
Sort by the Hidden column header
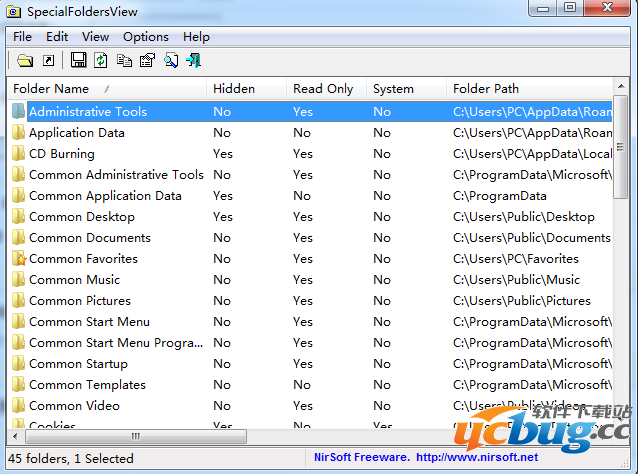(234, 89)
